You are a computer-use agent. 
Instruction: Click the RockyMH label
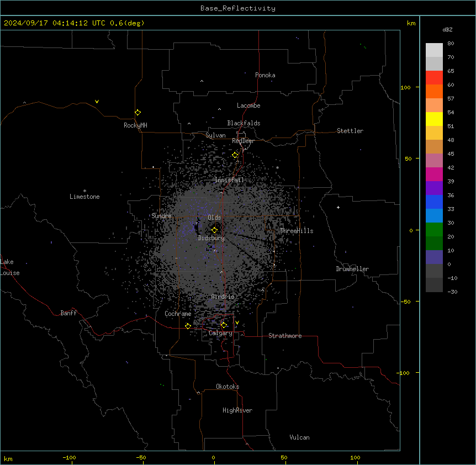click(x=135, y=125)
